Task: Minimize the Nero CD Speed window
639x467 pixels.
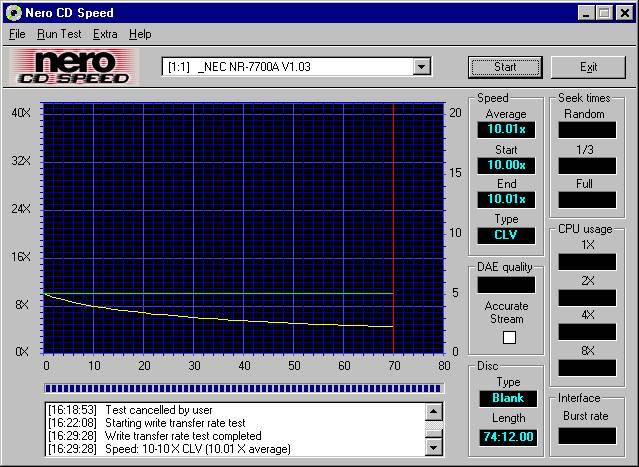Action: [x=586, y=13]
